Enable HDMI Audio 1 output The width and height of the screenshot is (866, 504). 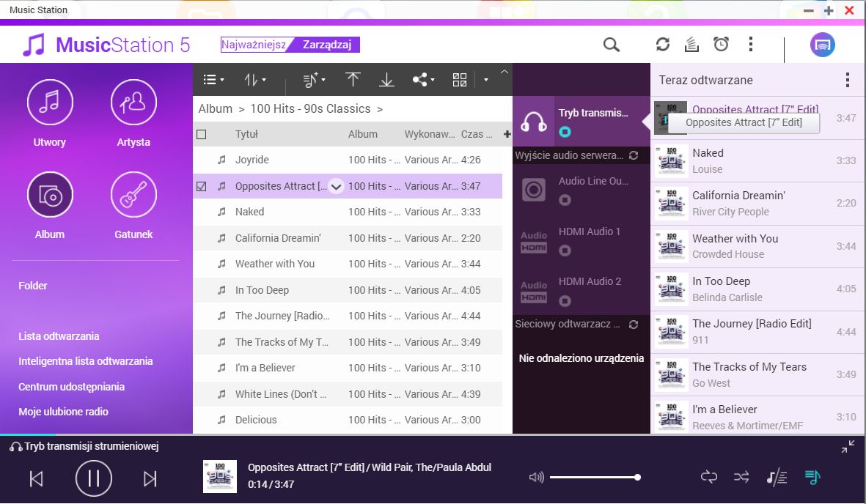[565, 251]
